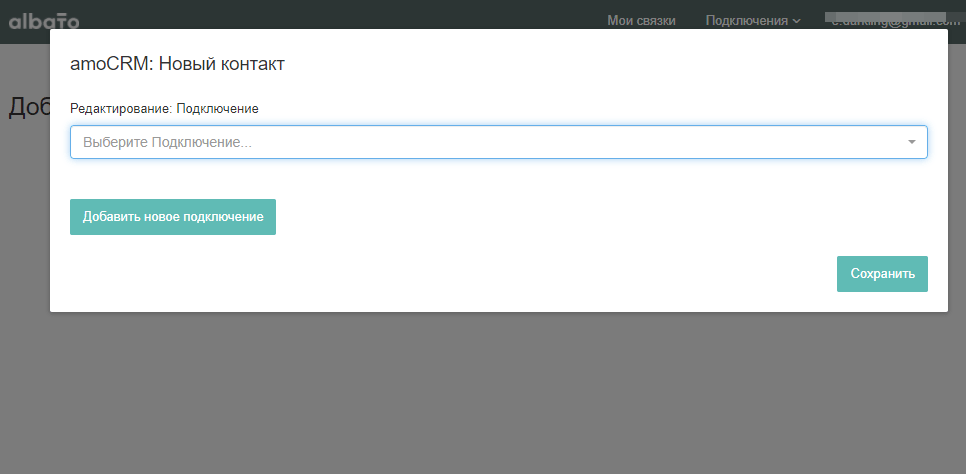Click the Добавить новое подключение button

click(172, 217)
